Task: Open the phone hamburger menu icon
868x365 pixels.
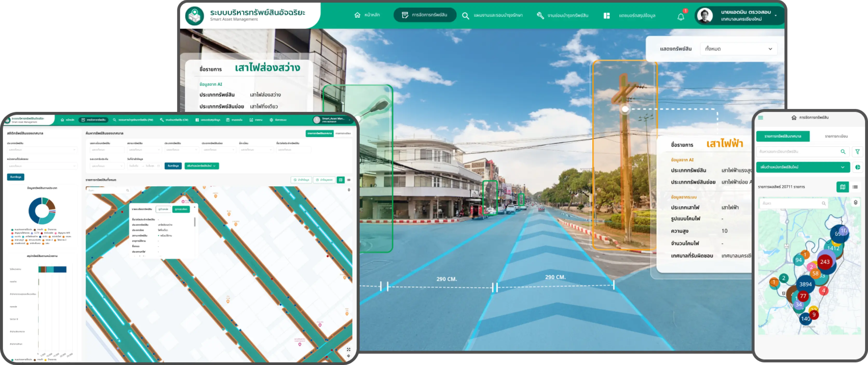Action: click(761, 118)
